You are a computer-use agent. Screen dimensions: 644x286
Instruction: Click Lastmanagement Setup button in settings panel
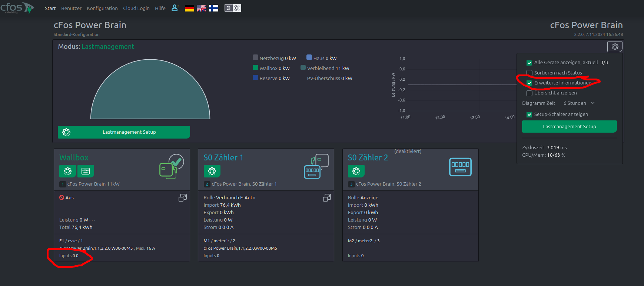point(570,126)
